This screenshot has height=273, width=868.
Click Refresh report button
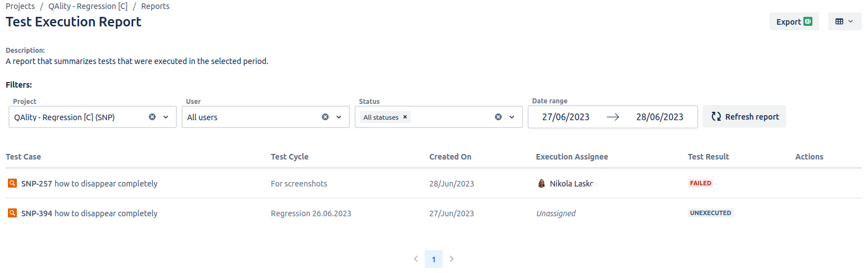click(744, 116)
